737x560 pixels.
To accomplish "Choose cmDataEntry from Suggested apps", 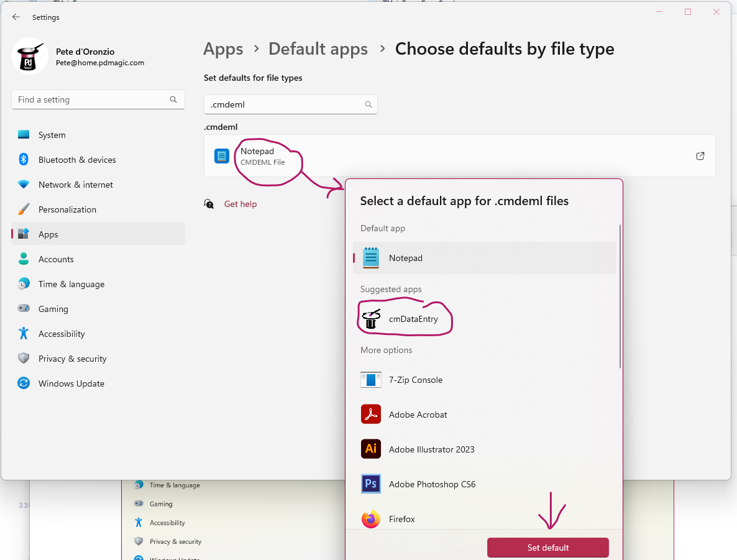I will (x=484, y=319).
